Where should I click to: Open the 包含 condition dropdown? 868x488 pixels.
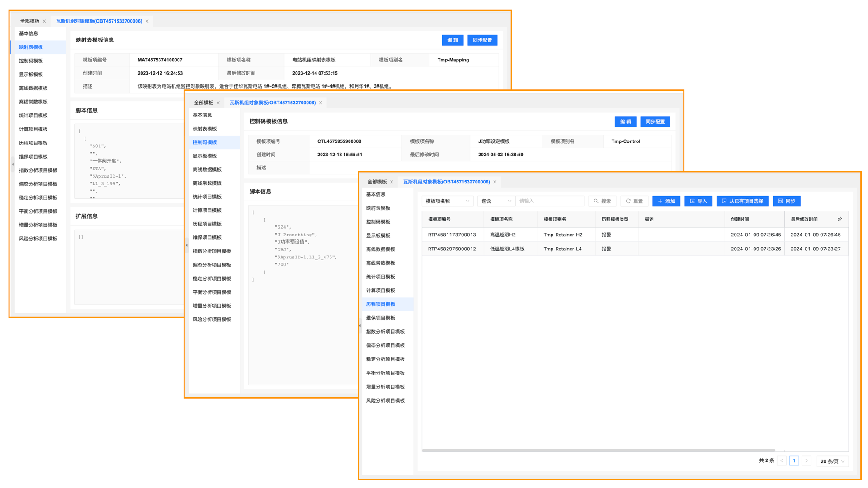(496, 201)
